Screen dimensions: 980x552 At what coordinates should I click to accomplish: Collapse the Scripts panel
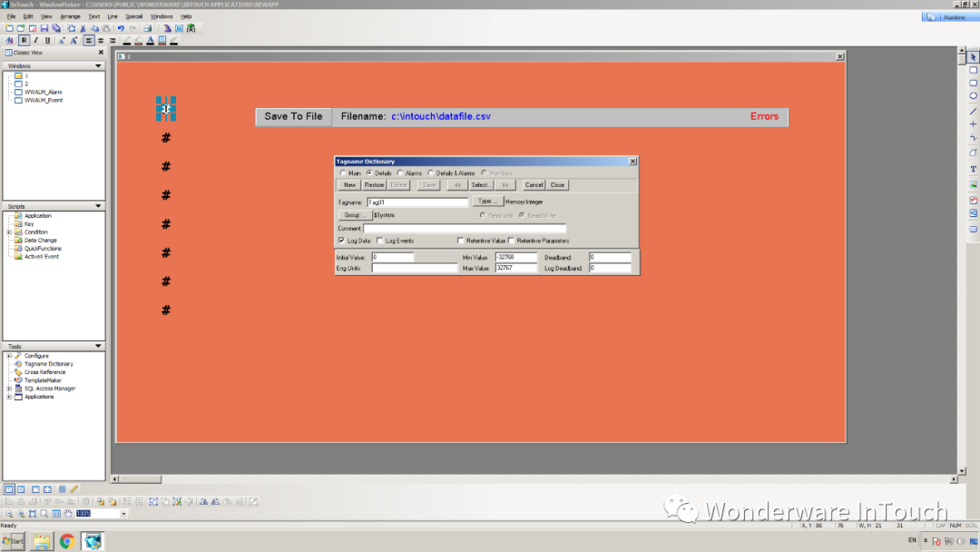coord(98,206)
